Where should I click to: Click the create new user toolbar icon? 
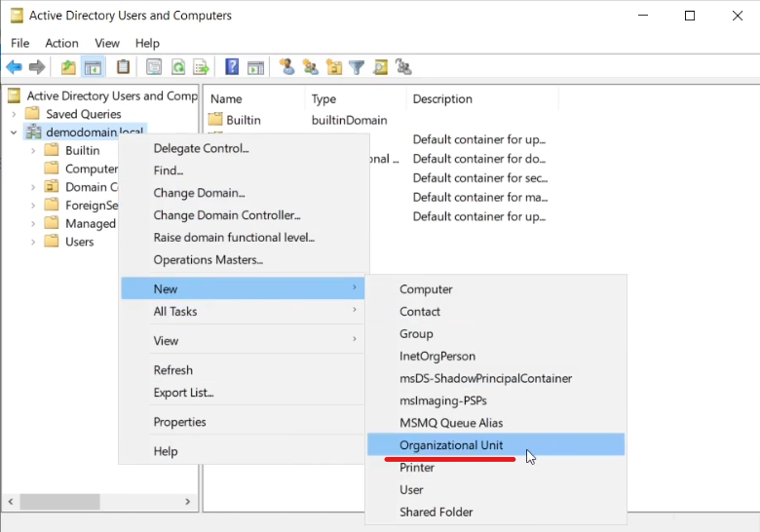pos(286,67)
